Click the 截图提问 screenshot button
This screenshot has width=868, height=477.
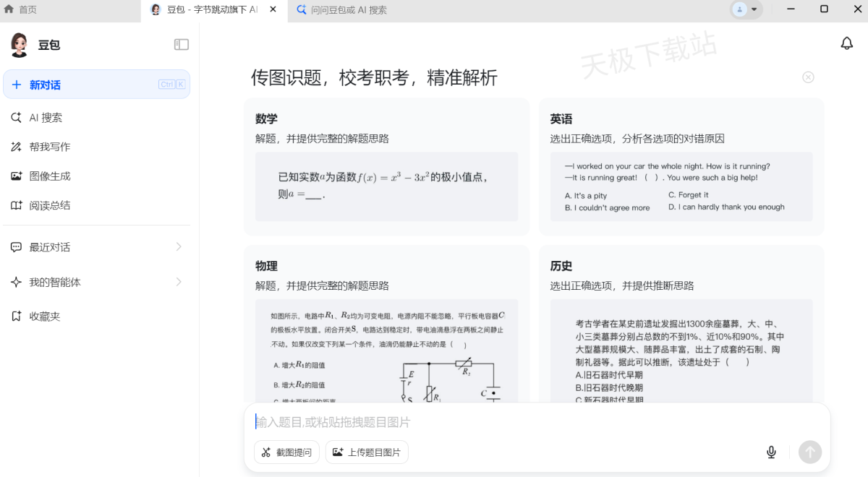[x=286, y=452]
